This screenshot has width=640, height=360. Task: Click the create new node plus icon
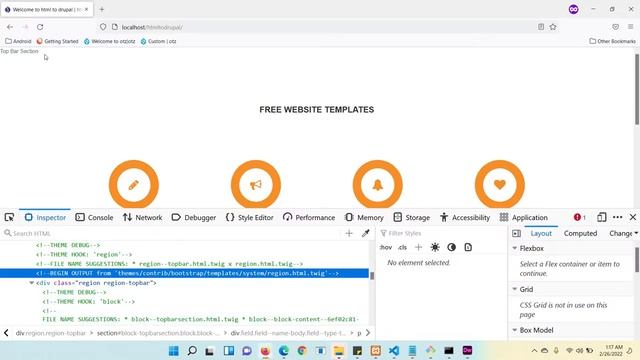349,233
